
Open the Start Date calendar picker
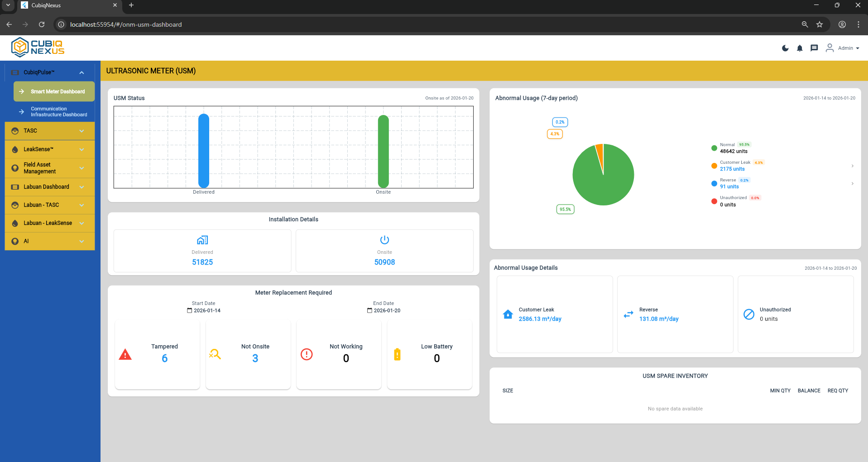coord(190,310)
